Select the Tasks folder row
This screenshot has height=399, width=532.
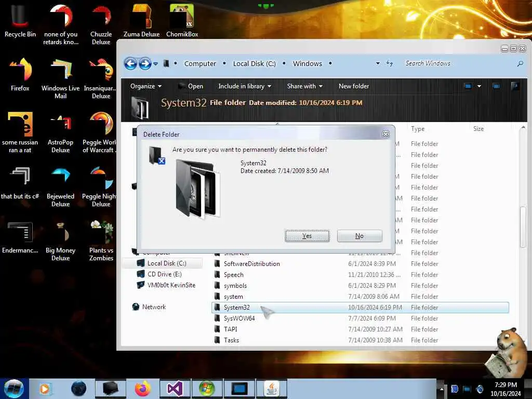pos(360,340)
